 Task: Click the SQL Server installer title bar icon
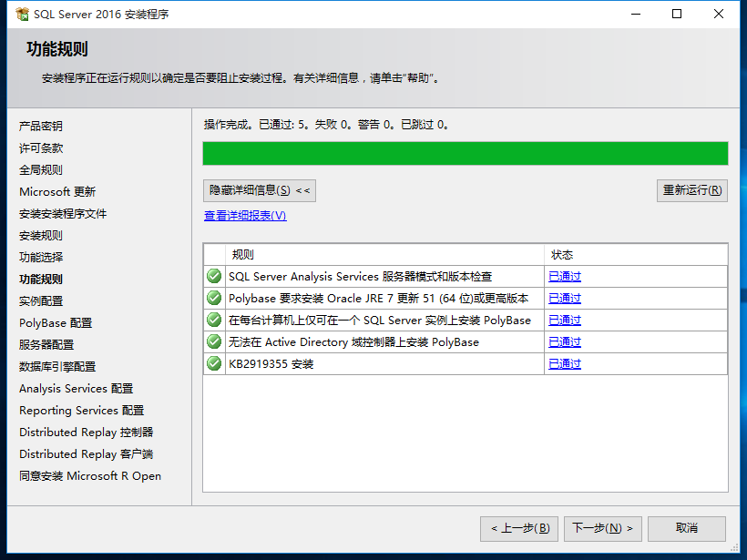click(x=22, y=15)
